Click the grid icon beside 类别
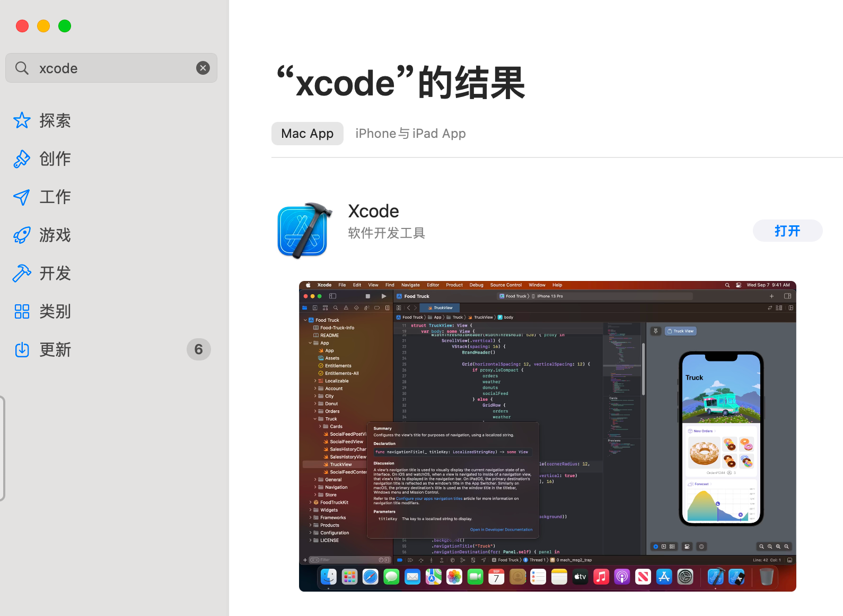This screenshot has height=616, width=843. 22,311
